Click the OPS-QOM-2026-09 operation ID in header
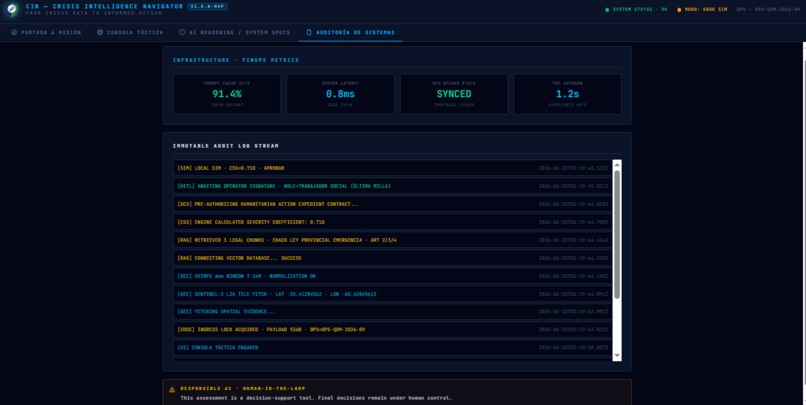The width and height of the screenshot is (806, 405). 768,9
